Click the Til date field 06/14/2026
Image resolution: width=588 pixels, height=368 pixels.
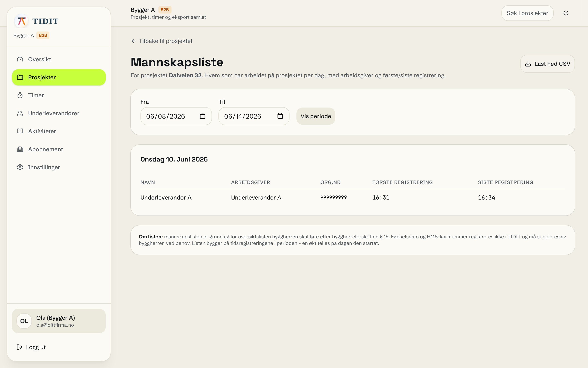tap(254, 116)
